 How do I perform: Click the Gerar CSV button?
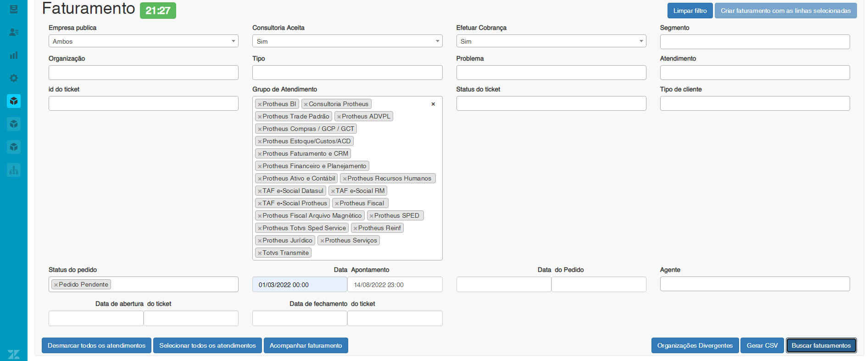pyautogui.click(x=762, y=345)
